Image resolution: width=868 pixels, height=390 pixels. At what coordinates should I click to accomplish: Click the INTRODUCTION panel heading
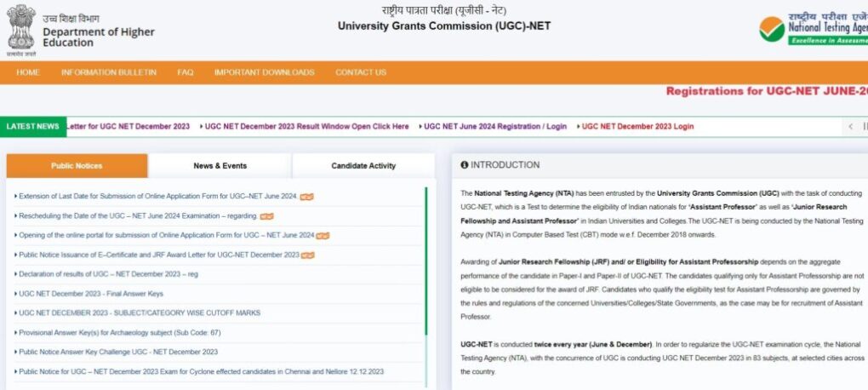click(x=505, y=165)
